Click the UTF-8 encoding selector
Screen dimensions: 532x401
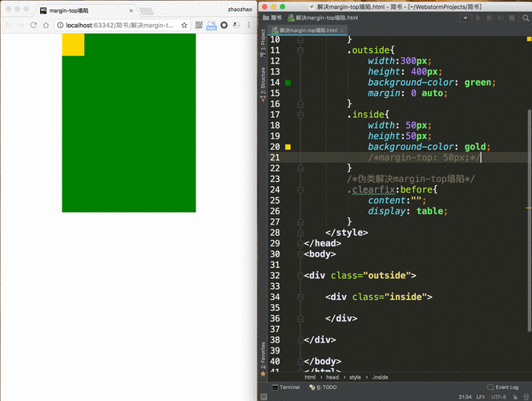(x=498, y=397)
